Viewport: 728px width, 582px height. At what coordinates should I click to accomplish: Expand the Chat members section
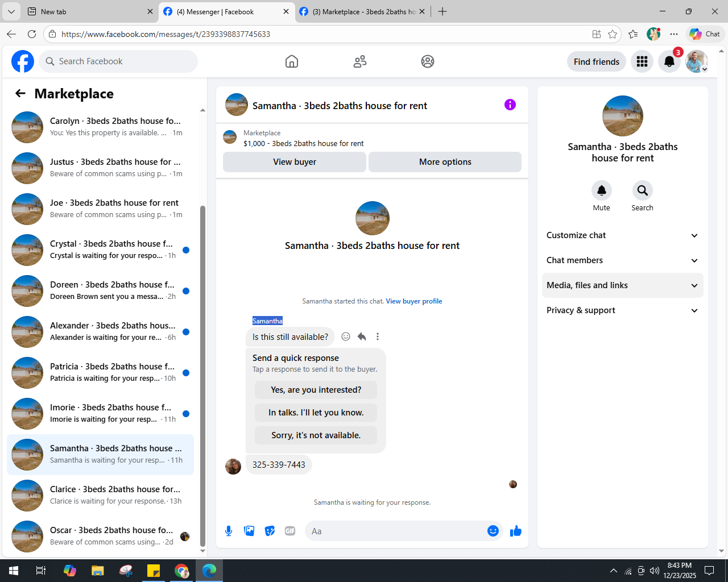[622, 260]
